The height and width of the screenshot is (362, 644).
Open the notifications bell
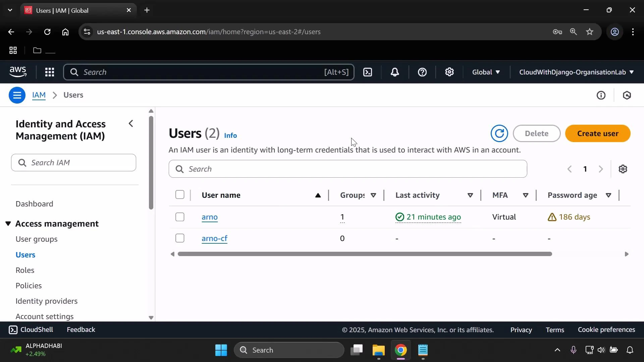[x=394, y=72]
